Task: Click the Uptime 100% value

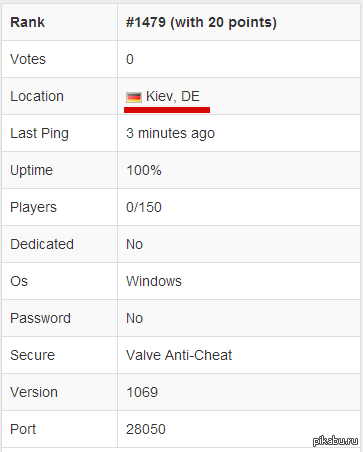Action: pyautogui.click(x=144, y=170)
